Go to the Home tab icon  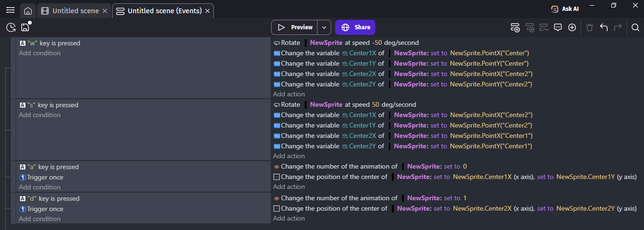pos(28,11)
